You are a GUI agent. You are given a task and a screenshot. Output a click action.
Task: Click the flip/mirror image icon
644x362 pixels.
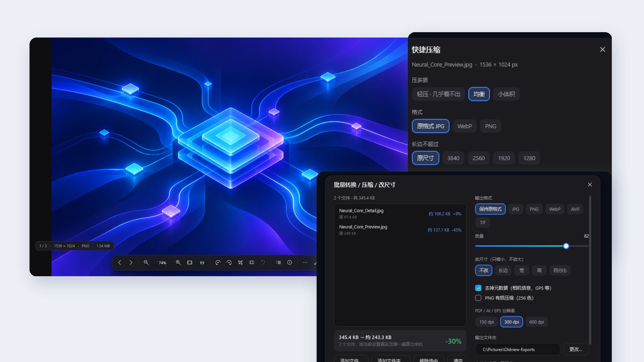pyautogui.click(x=252, y=263)
